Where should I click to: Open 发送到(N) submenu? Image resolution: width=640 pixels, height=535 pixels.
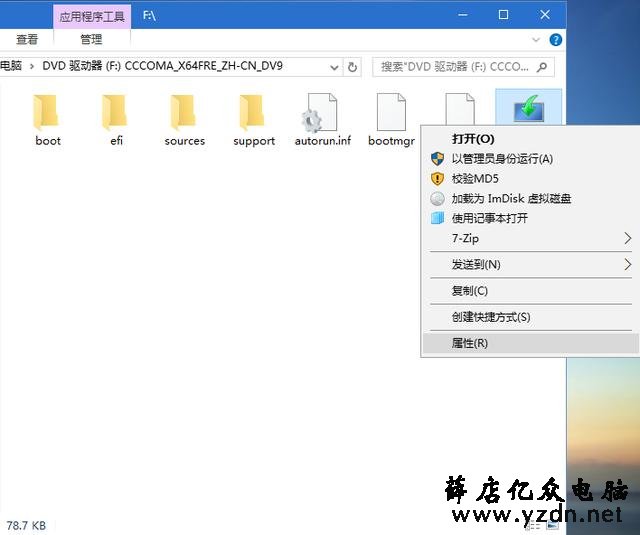click(x=530, y=264)
